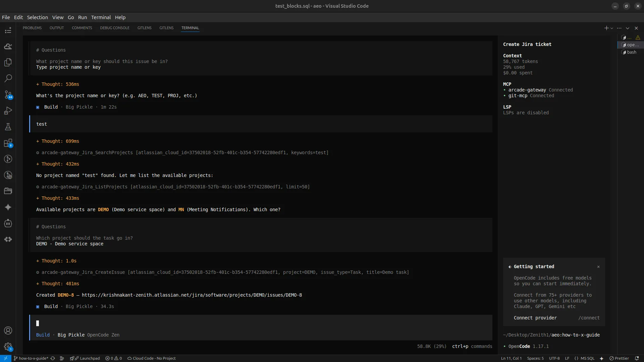Image resolution: width=644 pixels, height=362 pixels.
Task: Click the errors and warnings count
Action: pyautogui.click(x=114, y=358)
